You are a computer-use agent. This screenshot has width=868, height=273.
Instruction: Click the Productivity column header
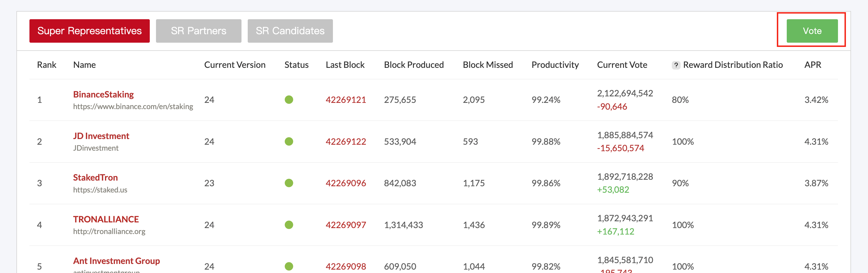555,65
